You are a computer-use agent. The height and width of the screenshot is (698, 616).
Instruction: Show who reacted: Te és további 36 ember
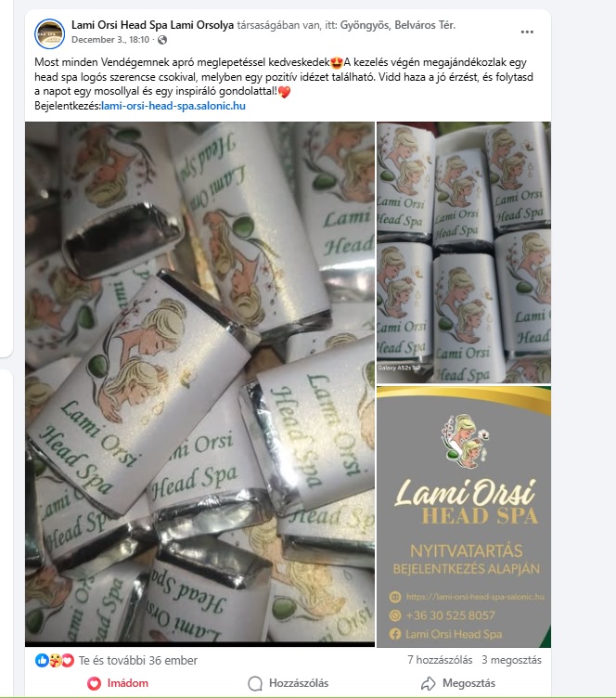click(x=138, y=660)
